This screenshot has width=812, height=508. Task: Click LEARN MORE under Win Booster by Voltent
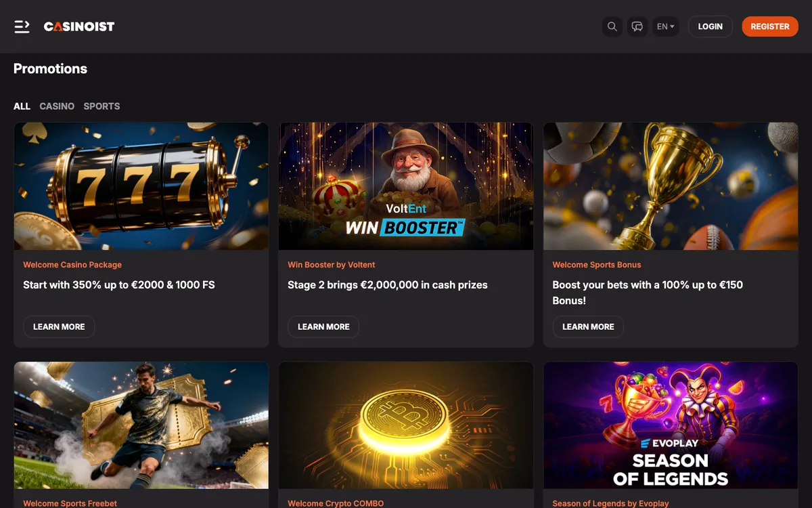click(x=323, y=326)
